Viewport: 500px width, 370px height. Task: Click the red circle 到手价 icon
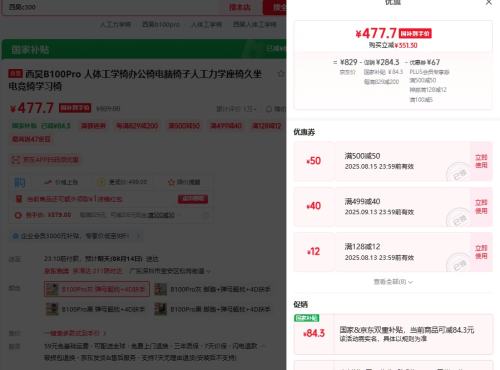18,215
